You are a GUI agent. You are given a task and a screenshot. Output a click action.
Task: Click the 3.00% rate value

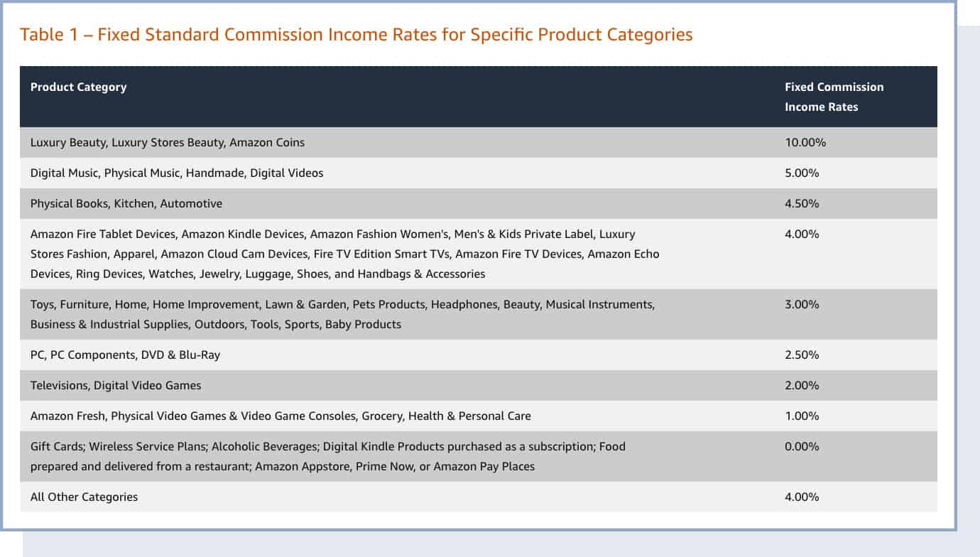pyautogui.click(x=801, y=304)
